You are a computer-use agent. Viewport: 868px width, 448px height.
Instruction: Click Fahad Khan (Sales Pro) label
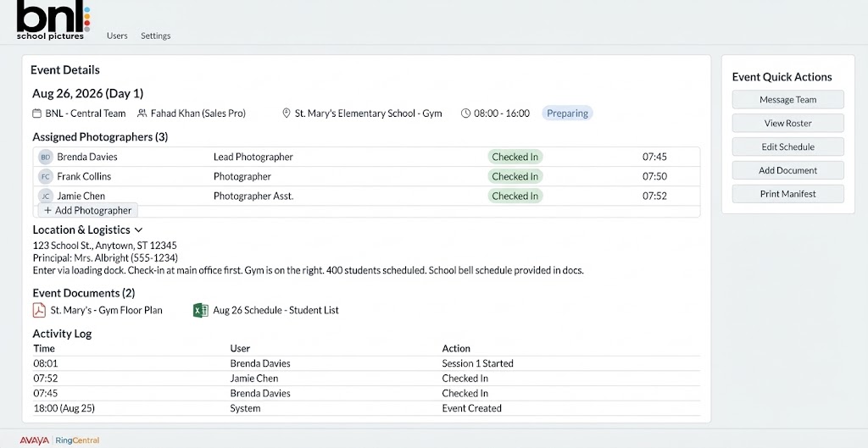click(x=198, y=113)
